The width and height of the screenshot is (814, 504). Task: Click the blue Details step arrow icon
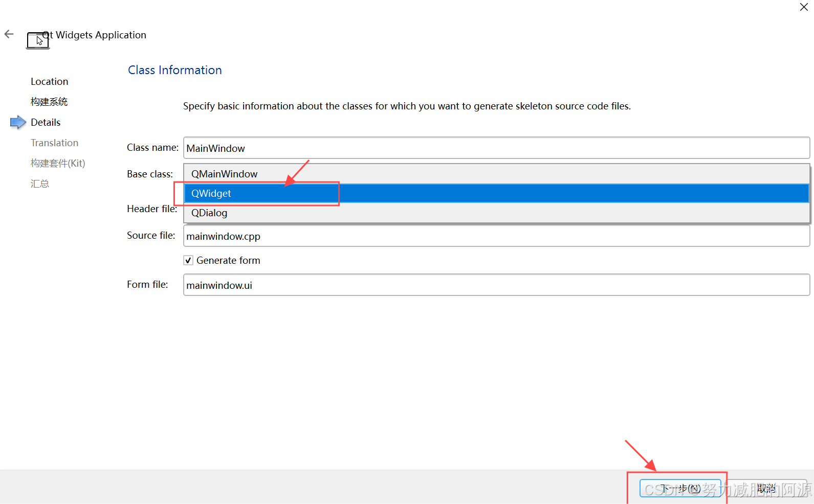[x=18, y=122]
